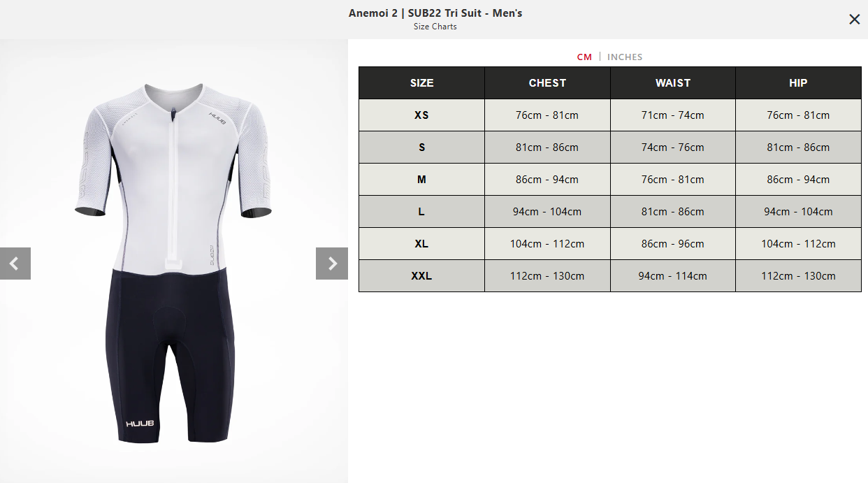The height and width of the screenshot is (483, 868).
Task: Click the Anemoi 2 SUB22 Tri Suit title
Action: (435, 13)
